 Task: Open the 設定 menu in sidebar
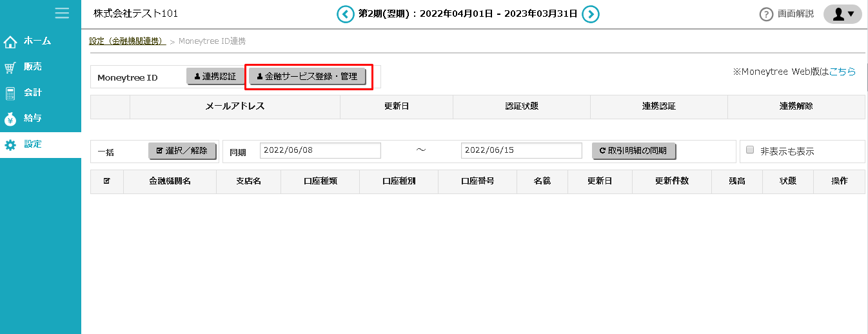click(32, 144)
